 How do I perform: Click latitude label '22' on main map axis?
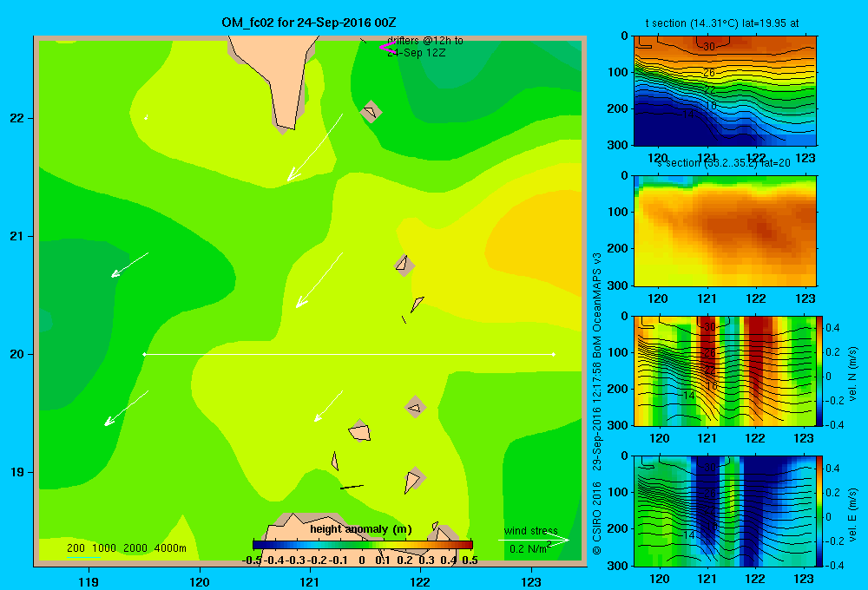click(17, 118)
